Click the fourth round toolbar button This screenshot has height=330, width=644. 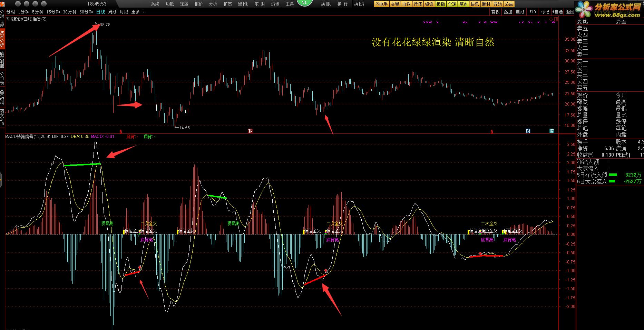(x=43, y=4)
